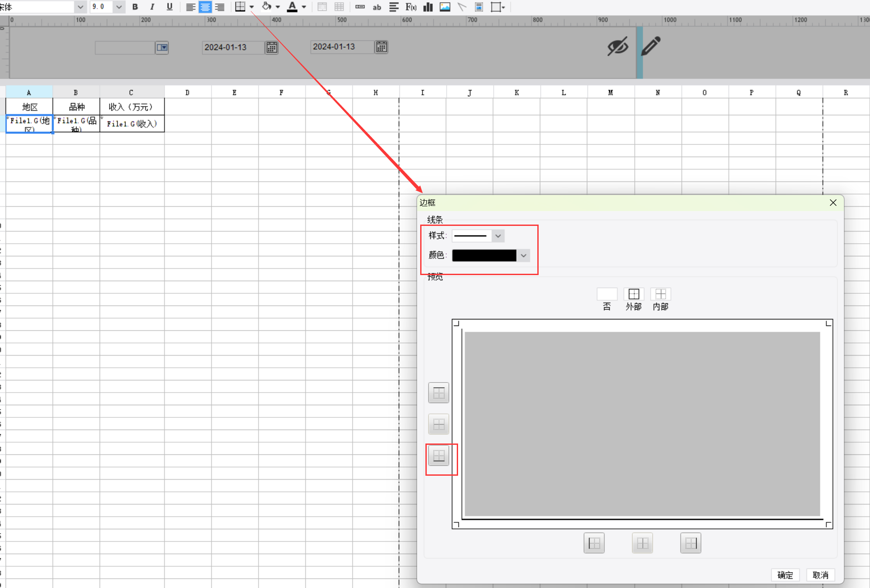The image size is (870, 588).
Task: Click the black color swatch in border dialog
Action: [484, 255]
